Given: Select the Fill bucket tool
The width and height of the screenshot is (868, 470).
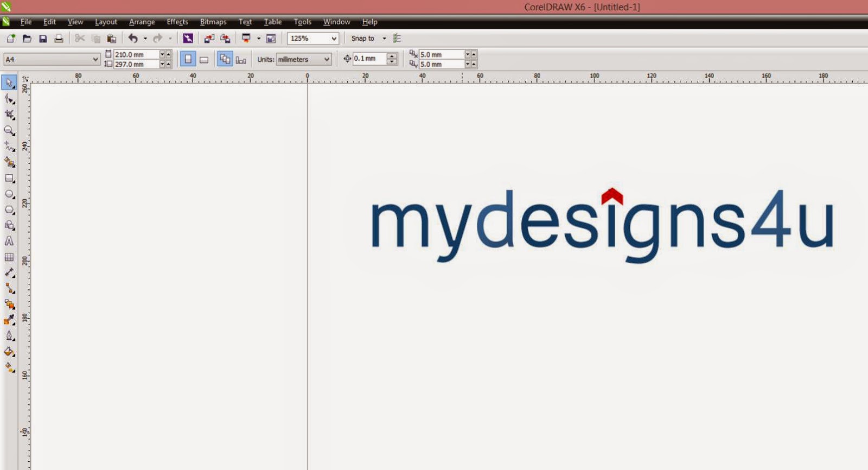Looking at the screenshot, I should click(x=9, y=352).
